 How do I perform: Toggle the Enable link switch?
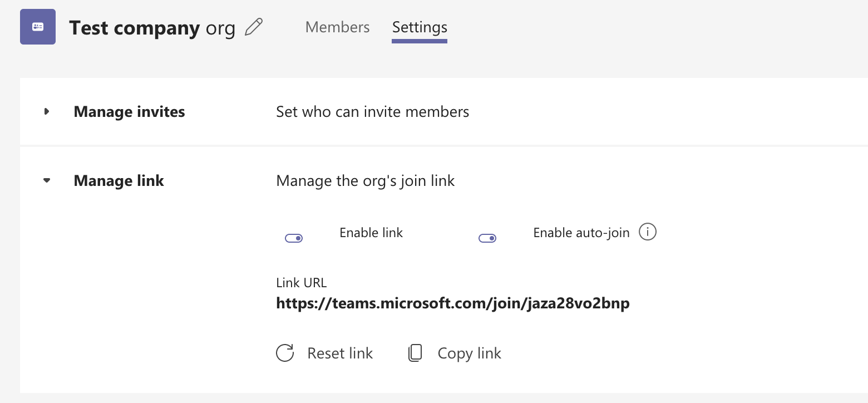(294, 238)
